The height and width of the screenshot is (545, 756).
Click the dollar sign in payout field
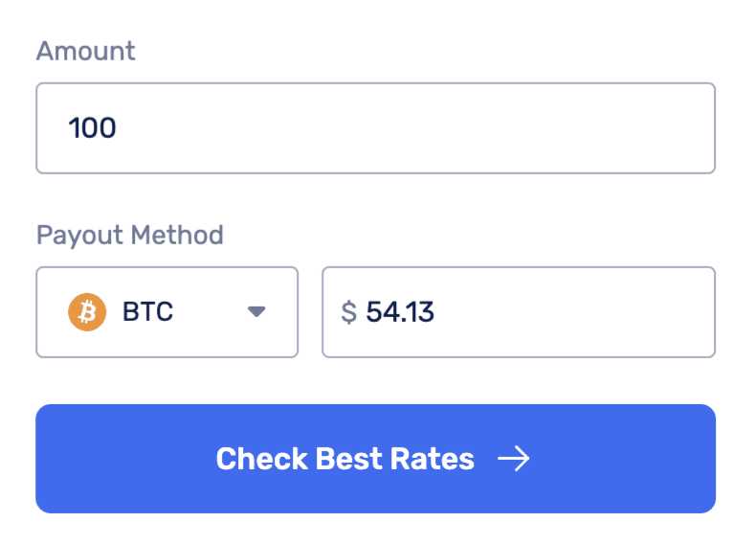point(349,312)
